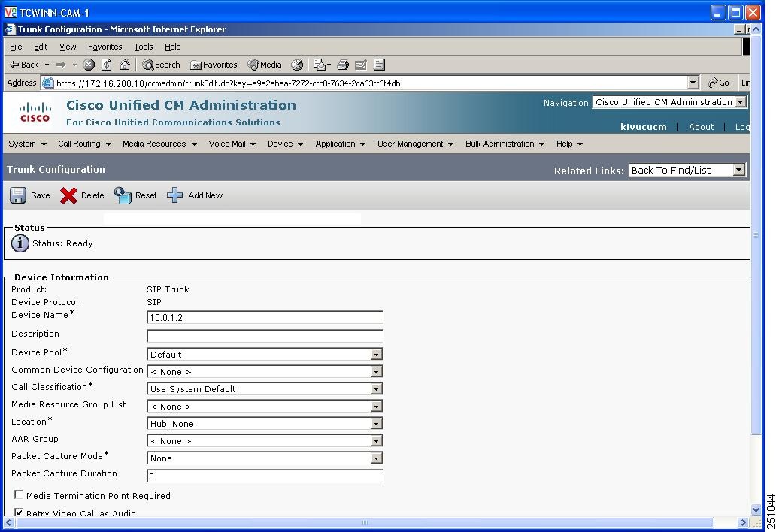Open the Device Pool dropdown
Image resolution: width=779 pixels, height=532 pixels.
[265, 355]
